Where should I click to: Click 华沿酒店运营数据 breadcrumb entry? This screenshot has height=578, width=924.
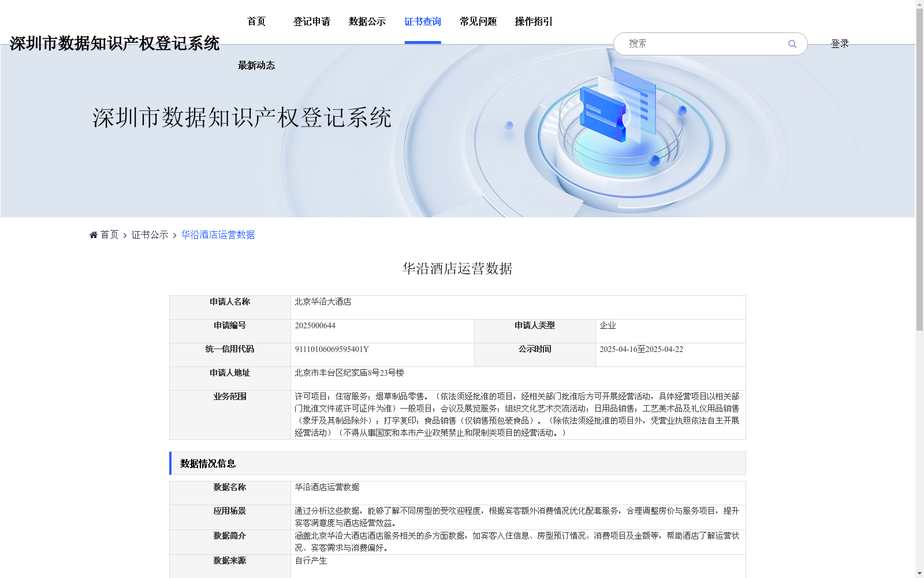[218, 235]
